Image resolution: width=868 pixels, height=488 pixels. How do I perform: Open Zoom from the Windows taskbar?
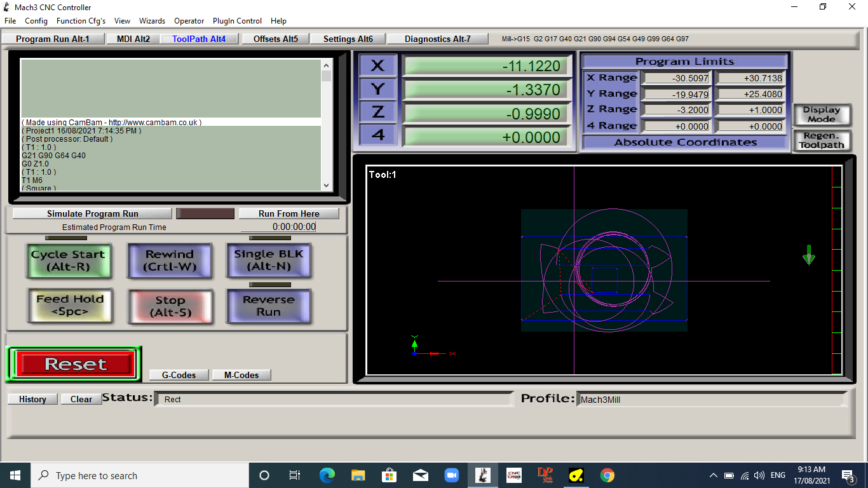451,475
